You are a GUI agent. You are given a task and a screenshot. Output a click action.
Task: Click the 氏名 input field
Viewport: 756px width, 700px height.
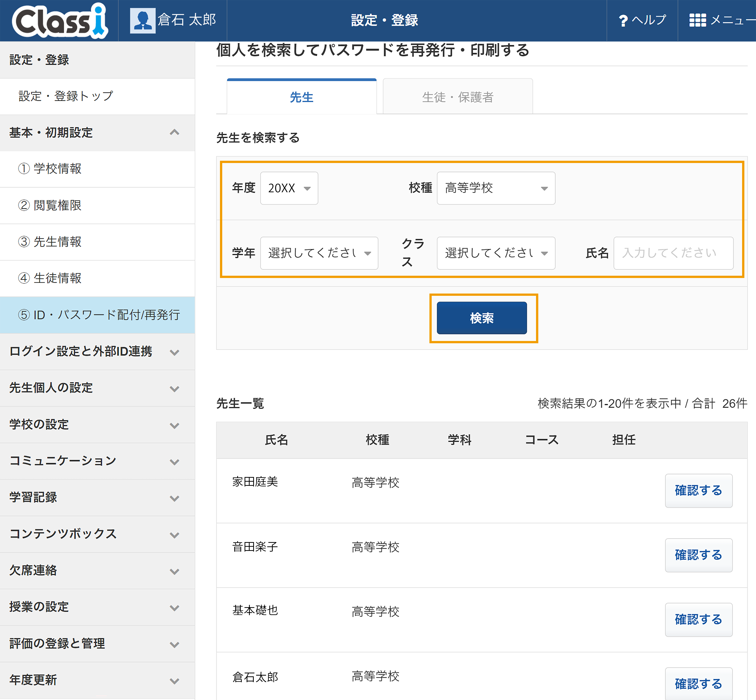click(673, 253)
